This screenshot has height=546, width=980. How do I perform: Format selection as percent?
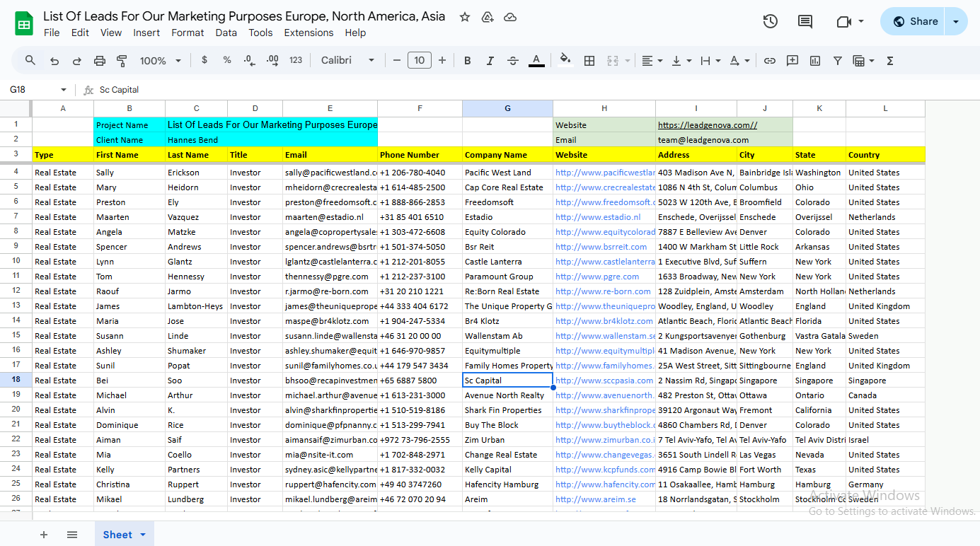click(227, 61)
